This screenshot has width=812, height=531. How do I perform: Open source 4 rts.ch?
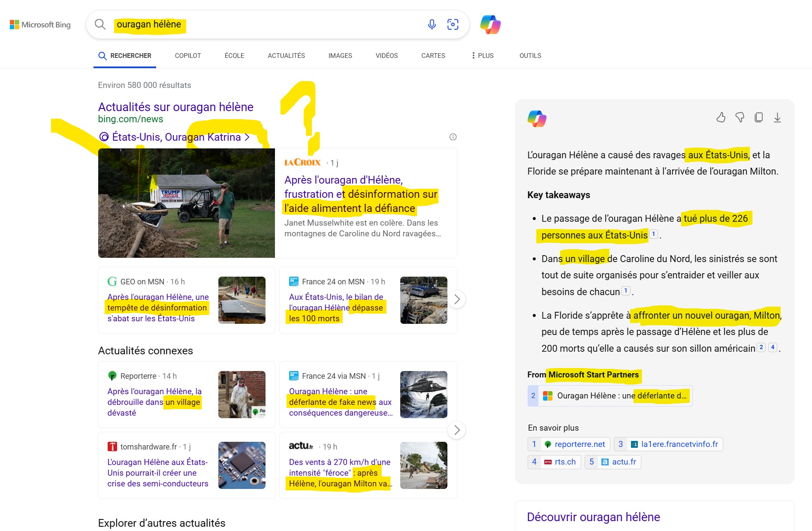pyautogui.click(x=555, y=462)
